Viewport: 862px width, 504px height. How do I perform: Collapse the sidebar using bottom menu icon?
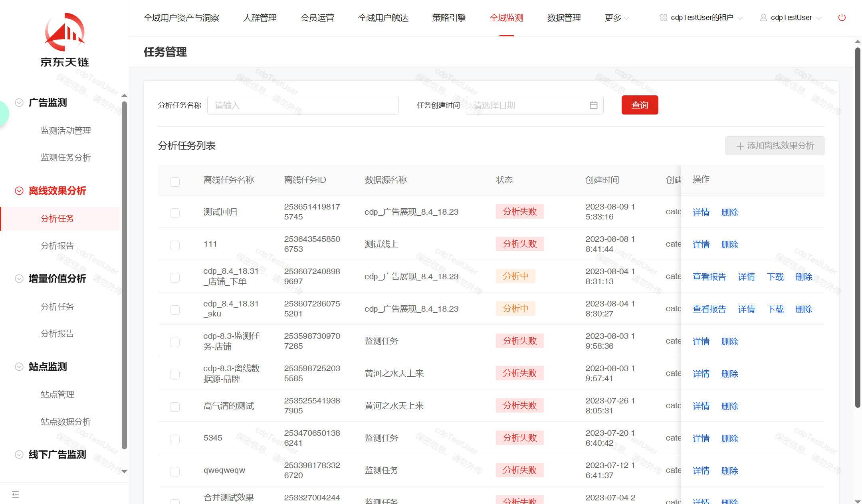click(x=16, y=494)
